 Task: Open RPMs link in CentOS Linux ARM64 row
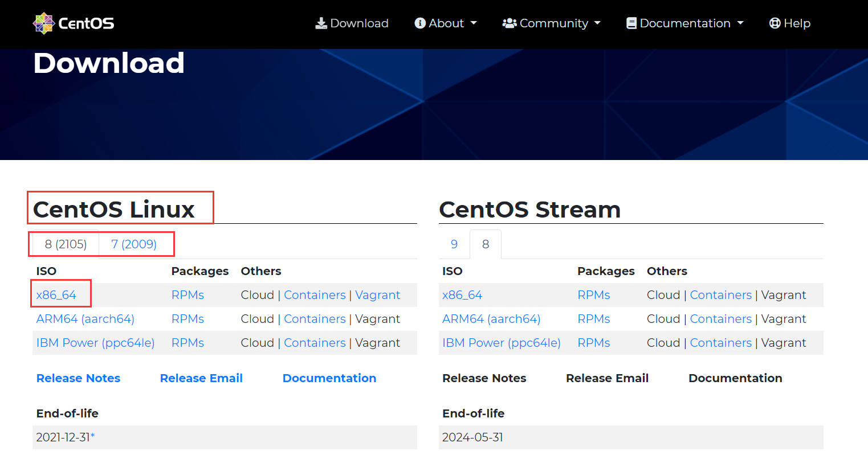coord(188,319)
